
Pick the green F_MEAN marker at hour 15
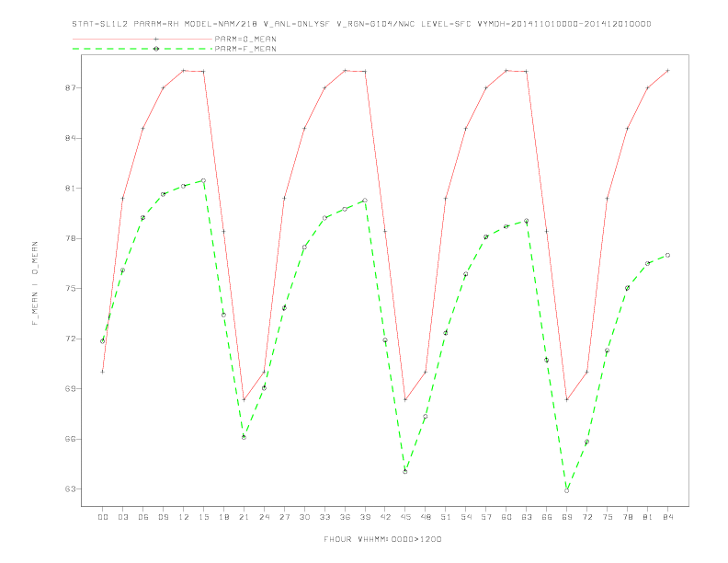pyautogui.click(x=203, y=180)
